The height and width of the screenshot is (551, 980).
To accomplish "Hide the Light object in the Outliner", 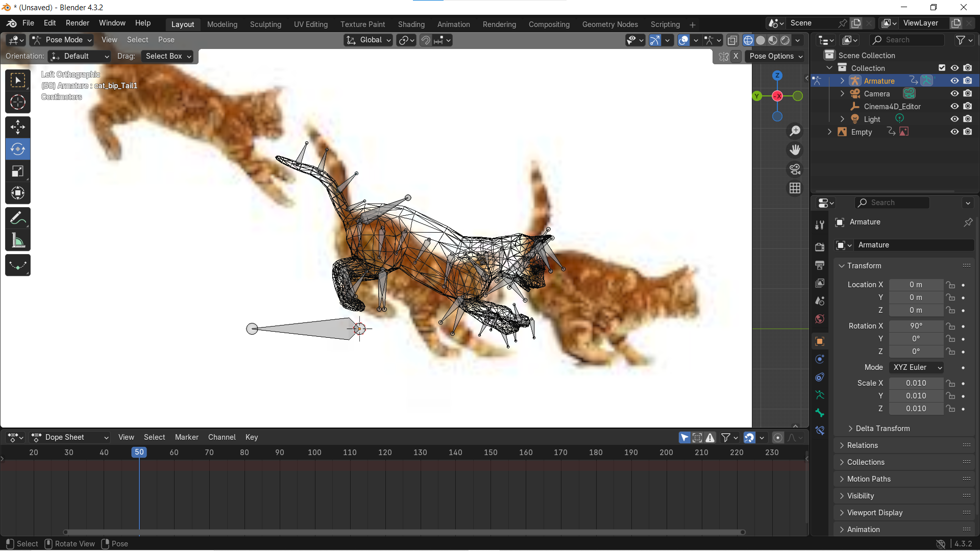I will (x=954, y=119).
